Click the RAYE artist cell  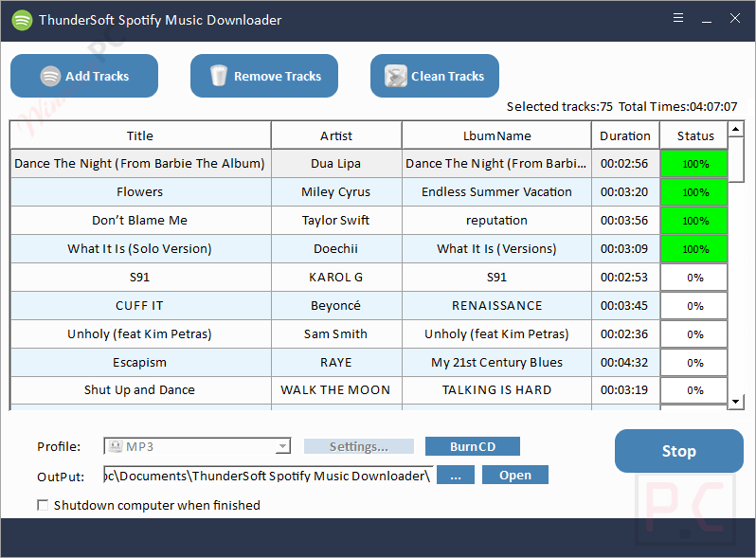tap(336, 363)
